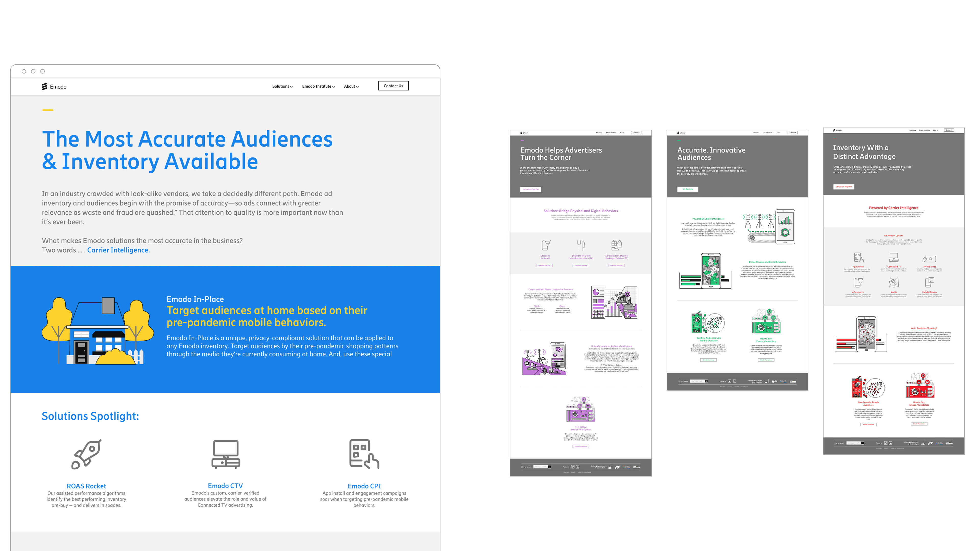The height and width of the screenshot is (551, 980).
Task: Click the Quick Serve Restaurants fork icon
Action: [x=581, y=245]
